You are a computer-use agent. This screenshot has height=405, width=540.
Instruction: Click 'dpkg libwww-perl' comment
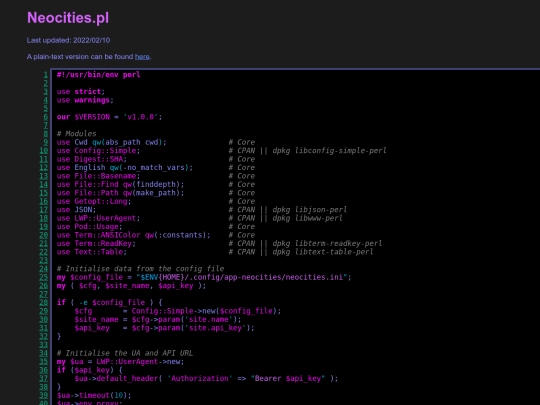click(308, 218)
